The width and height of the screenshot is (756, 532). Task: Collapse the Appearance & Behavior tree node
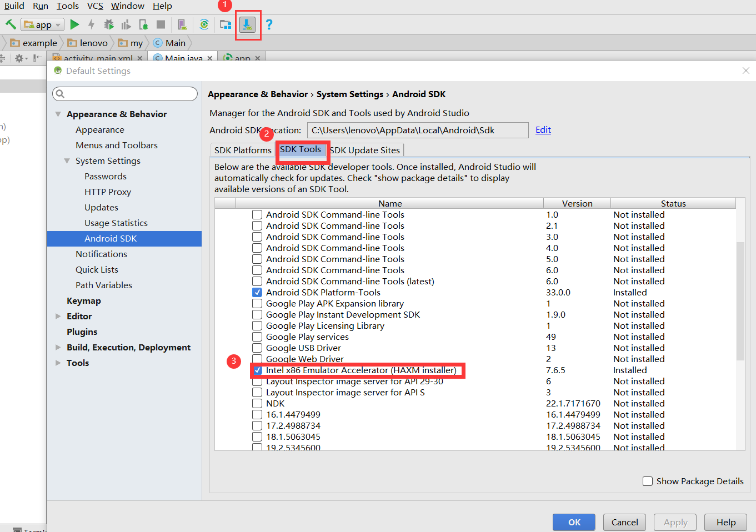(x=58, y=114)
